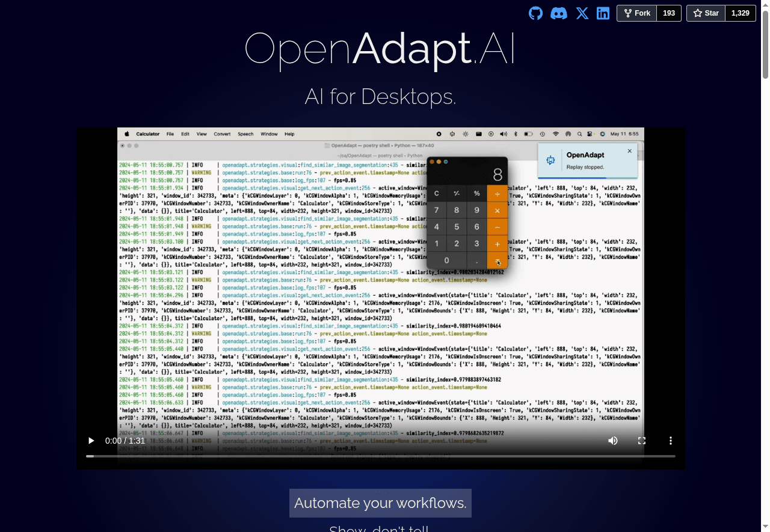The width and height of the screenshot is (770, 532).
Task: Open the X (Twitter) icon
Action: point(582,13)
